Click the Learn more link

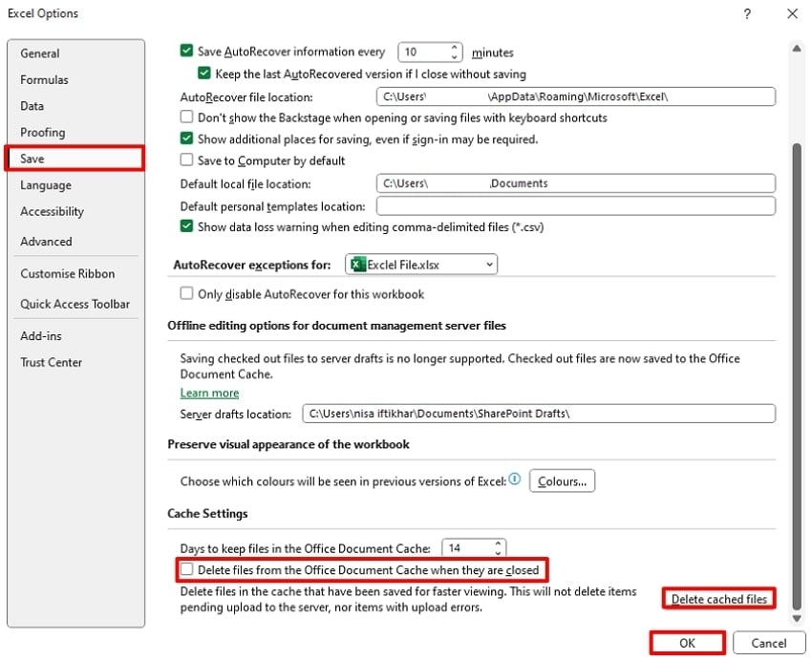pyautogui.click(x=209, y=393)
